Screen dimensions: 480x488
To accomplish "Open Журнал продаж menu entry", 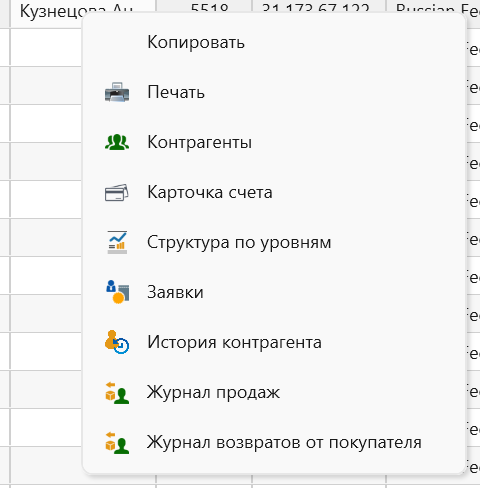I will point(273,392).
